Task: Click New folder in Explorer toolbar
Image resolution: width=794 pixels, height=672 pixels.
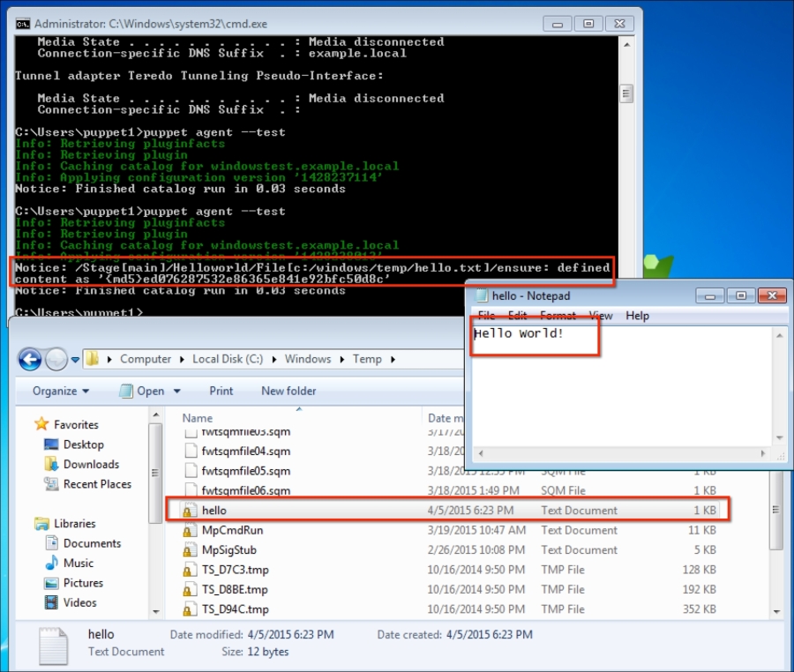Action: click(288, 391)
